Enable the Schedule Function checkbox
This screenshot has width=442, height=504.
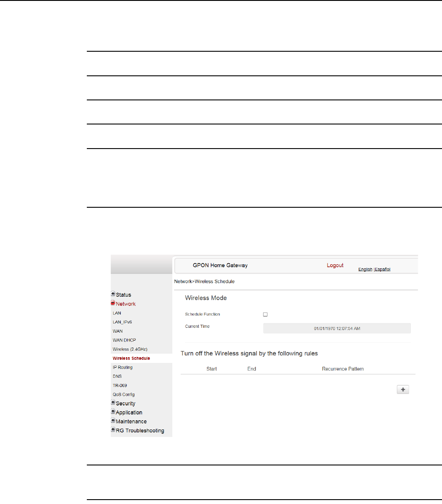tap(265, 314)
